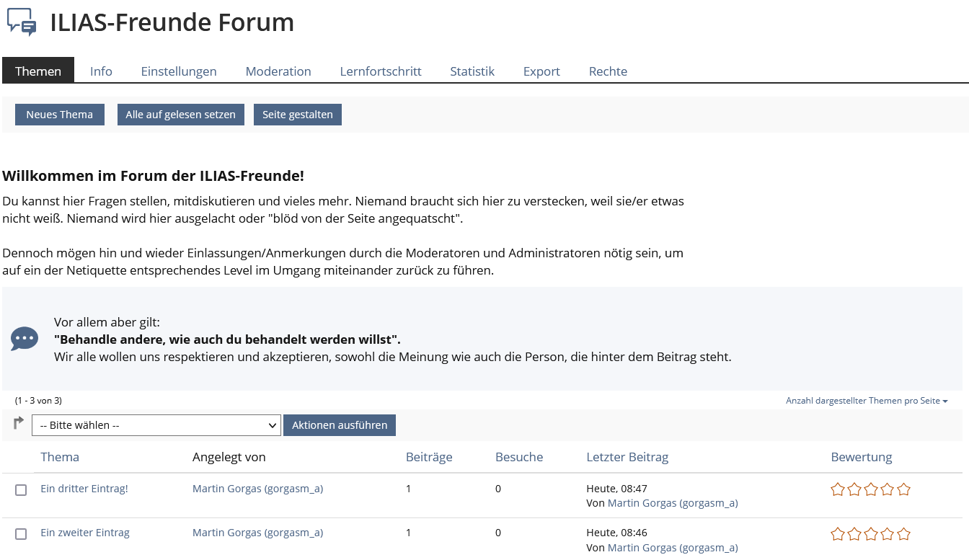Go to the Statistik tab

click(472, 71)
